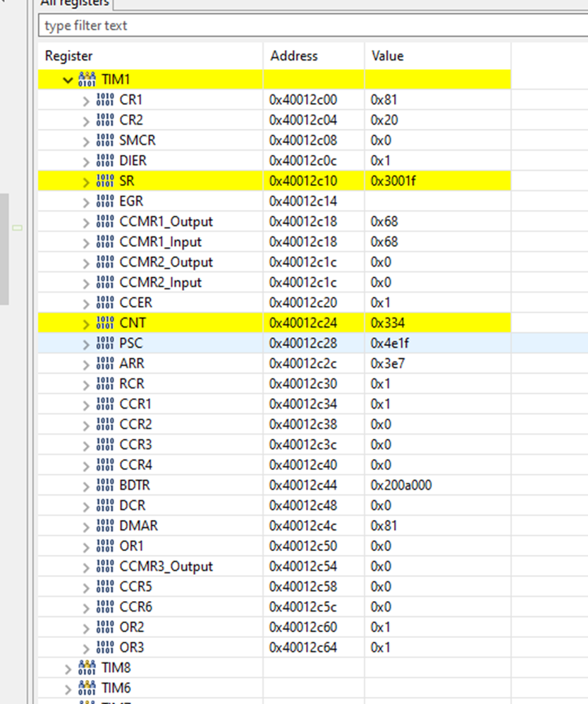The image size is (588, 704).
Task: Select address 0x40012c30 of RCR
Action: tap(303, 384)
